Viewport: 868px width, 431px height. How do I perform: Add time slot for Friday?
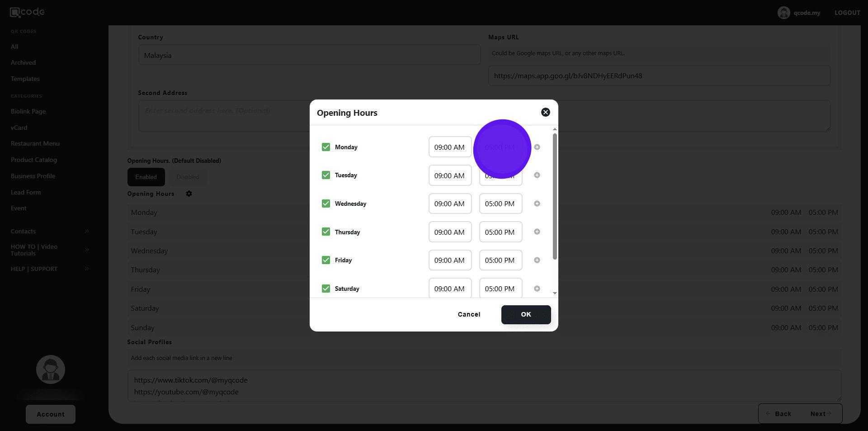(x=537, y=260)
